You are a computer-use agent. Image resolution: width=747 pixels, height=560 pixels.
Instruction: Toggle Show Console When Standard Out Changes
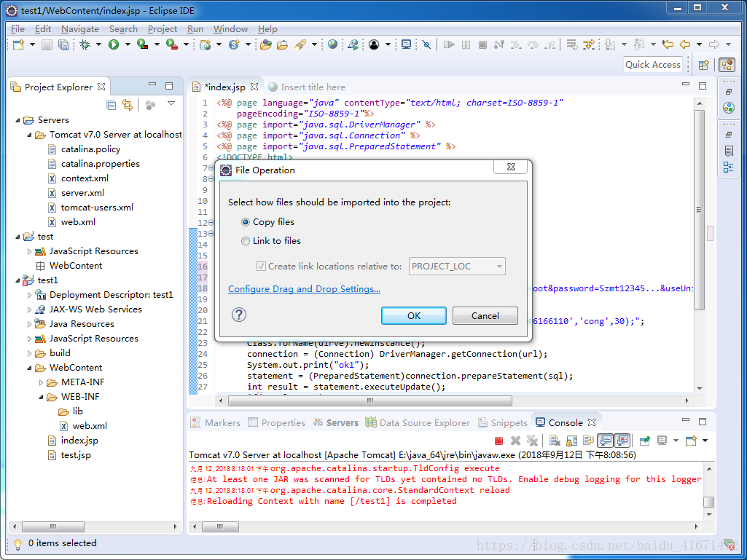point(606,441)
